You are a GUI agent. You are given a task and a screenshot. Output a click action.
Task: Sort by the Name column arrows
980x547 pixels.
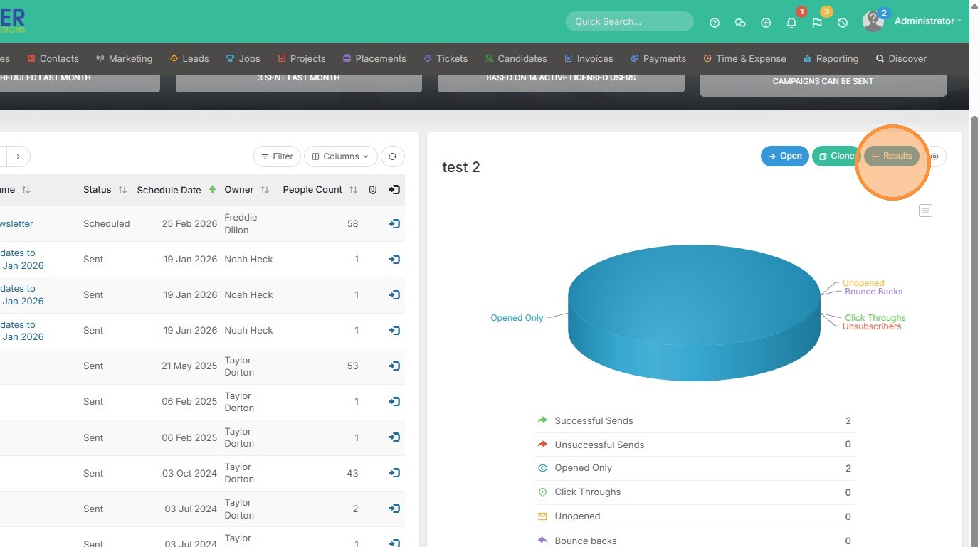pos(26,190)
